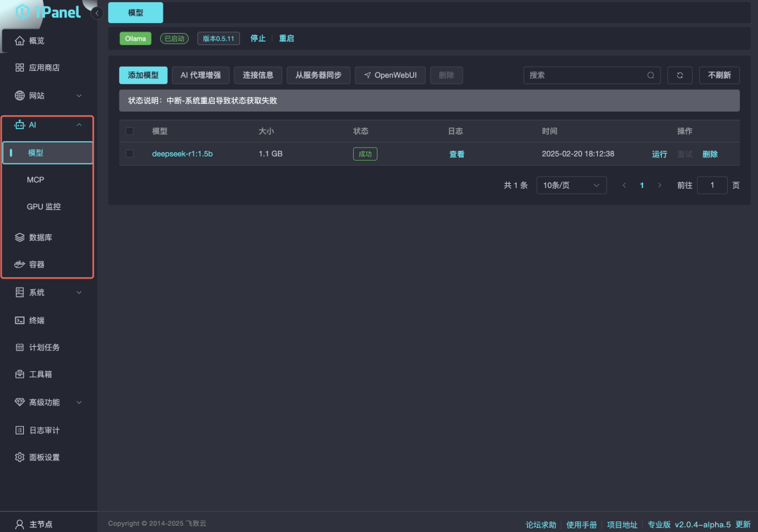
Task: Collapse the sidebar with the arrow icon
Action: tap(98, 13)
